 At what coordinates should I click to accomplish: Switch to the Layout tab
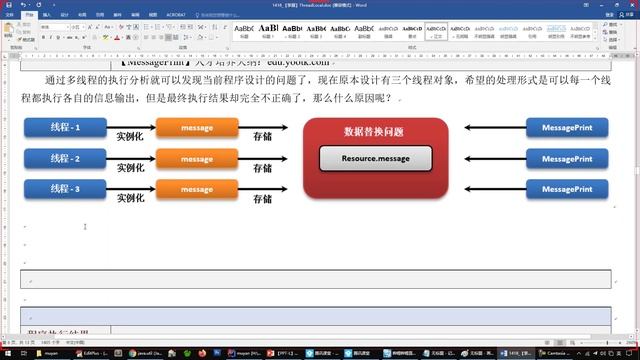tap(82, 15)
